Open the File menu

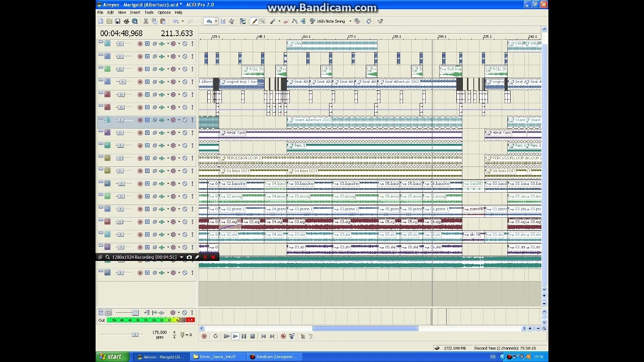coord(100,12)
